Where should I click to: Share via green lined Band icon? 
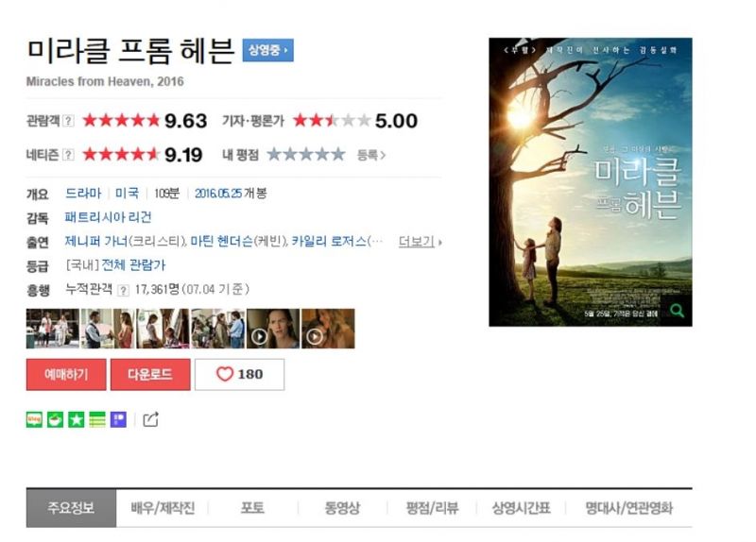click(97, 419)
